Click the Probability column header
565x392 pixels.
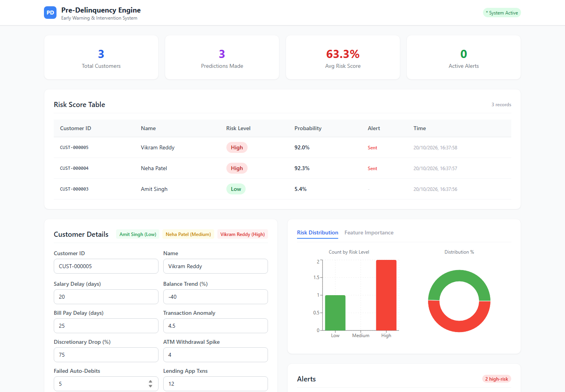click(x=308, y=128)
